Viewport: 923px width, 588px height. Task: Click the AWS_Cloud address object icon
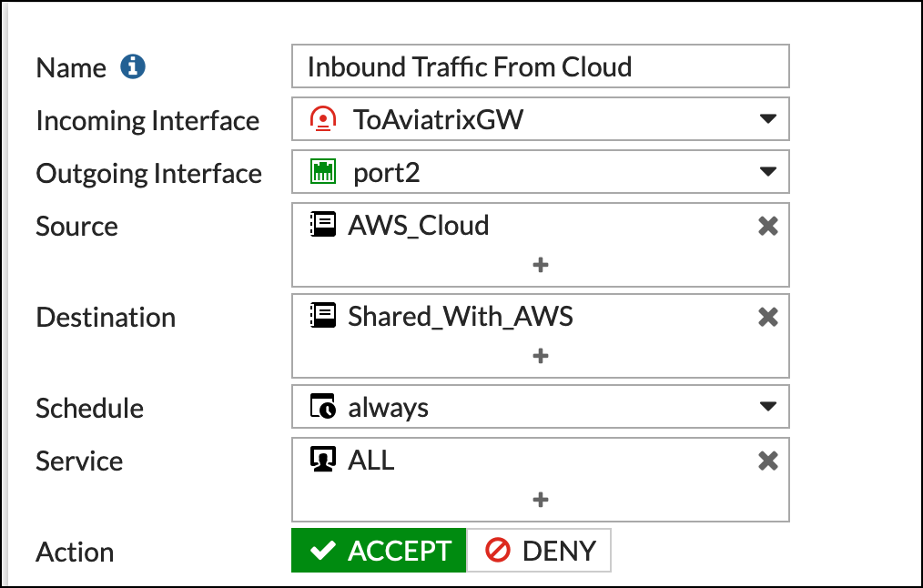point(323,225)
